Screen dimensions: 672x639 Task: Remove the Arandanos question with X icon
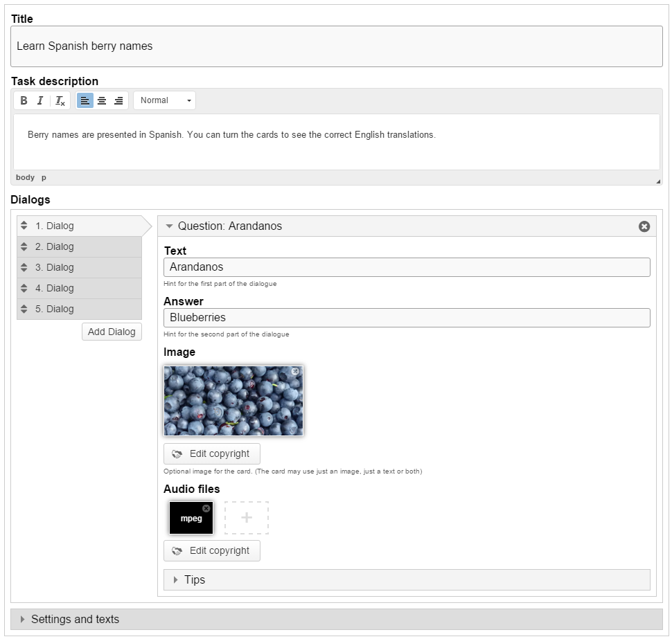[644, 226]
